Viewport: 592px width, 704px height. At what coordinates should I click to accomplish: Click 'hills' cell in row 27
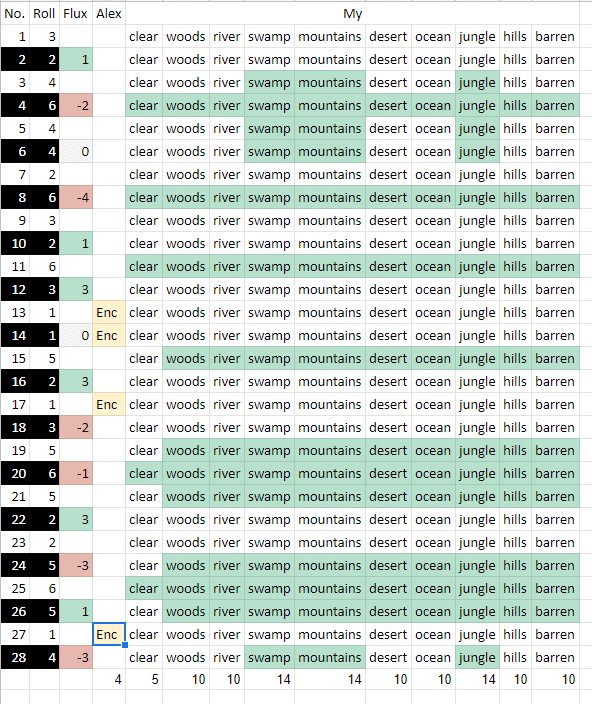pyautogui.click(x=515, y=634)
